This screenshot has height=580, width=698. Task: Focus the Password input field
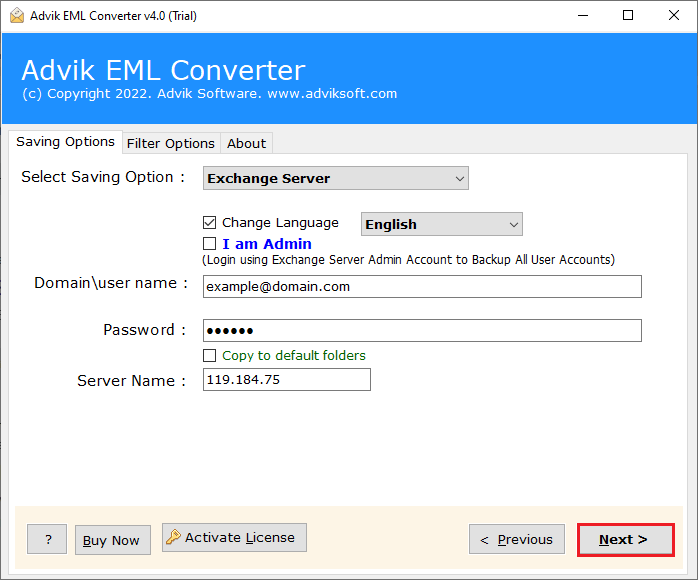422,330
